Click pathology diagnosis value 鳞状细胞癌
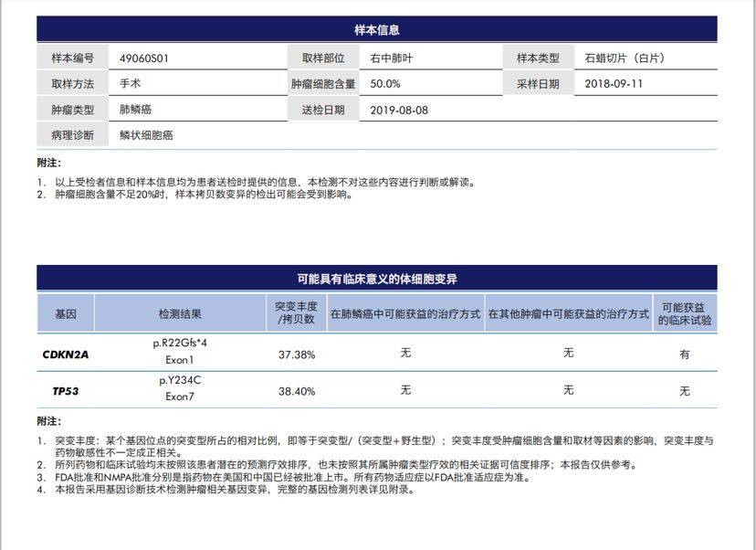 pyautogui.click(x=146, y=135)
